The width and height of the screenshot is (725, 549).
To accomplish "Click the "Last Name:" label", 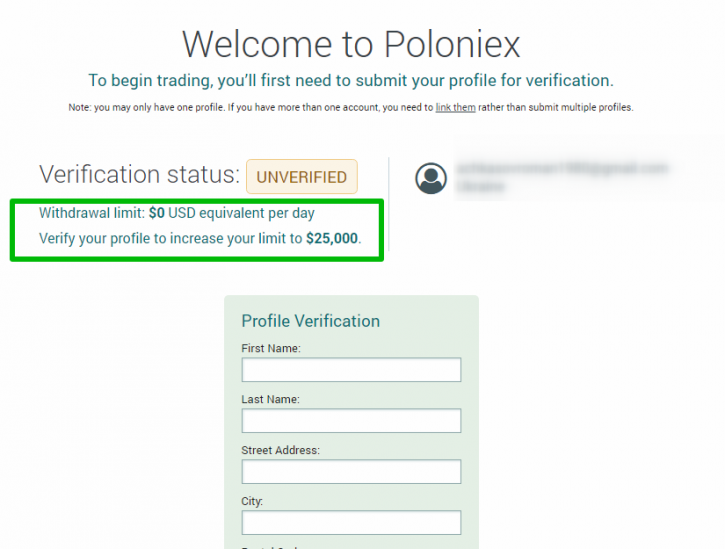I will tap(270, 399).
